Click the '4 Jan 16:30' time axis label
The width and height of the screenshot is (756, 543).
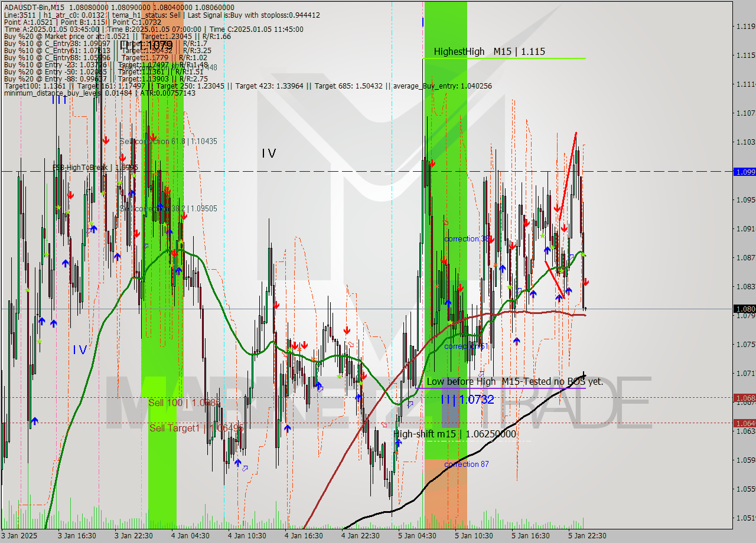point(304,536)
